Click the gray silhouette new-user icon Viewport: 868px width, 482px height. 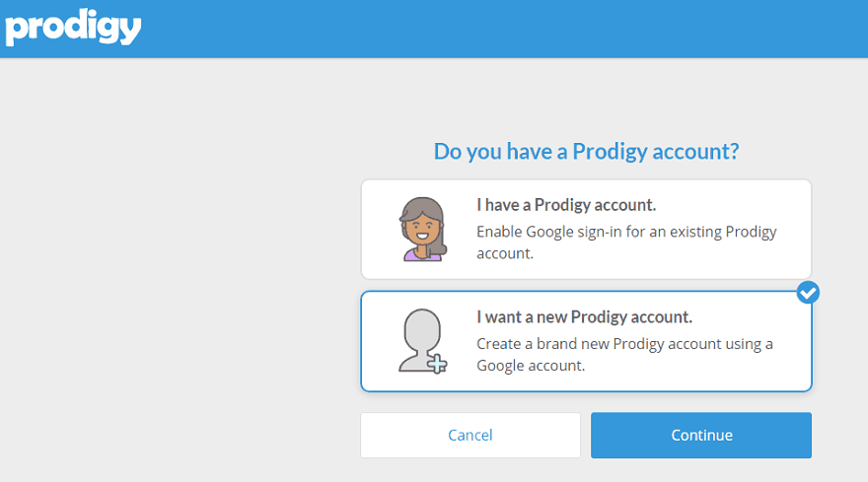click(x=421, y=341)
